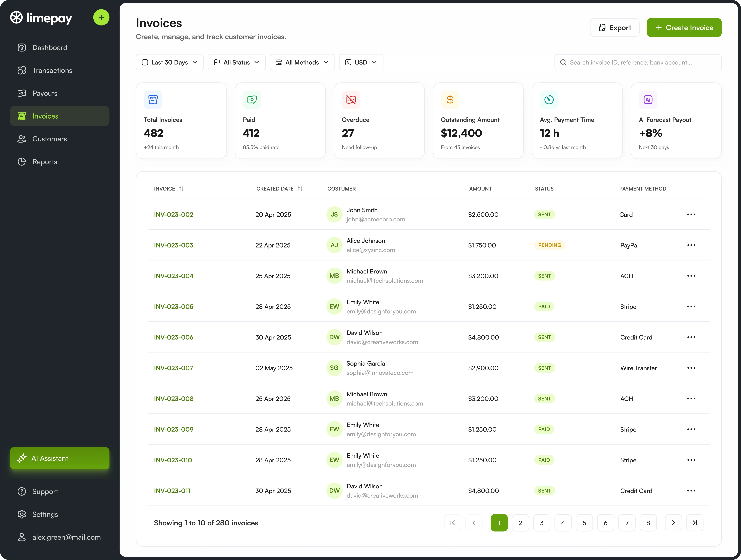Open more options for INV-023-011

point(691,491)
